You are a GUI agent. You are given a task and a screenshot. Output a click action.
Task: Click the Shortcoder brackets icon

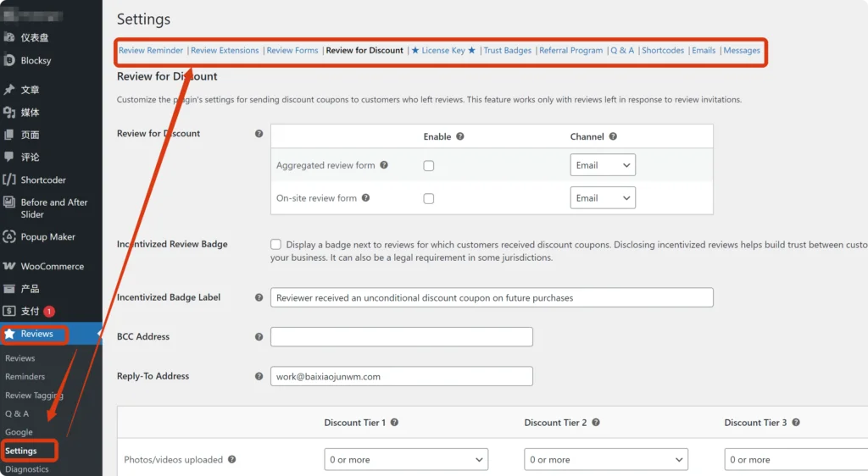tap(9, 180)
